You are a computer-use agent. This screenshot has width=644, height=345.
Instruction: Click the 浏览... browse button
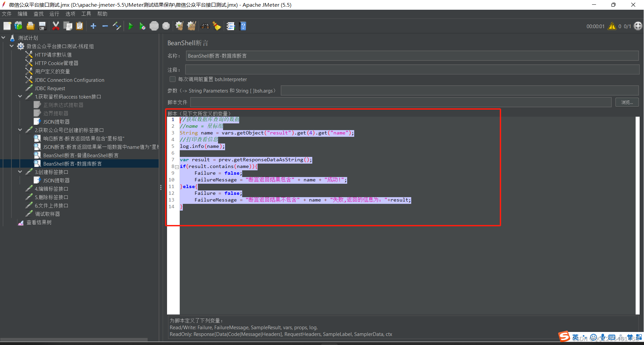[x=627, y=102]
